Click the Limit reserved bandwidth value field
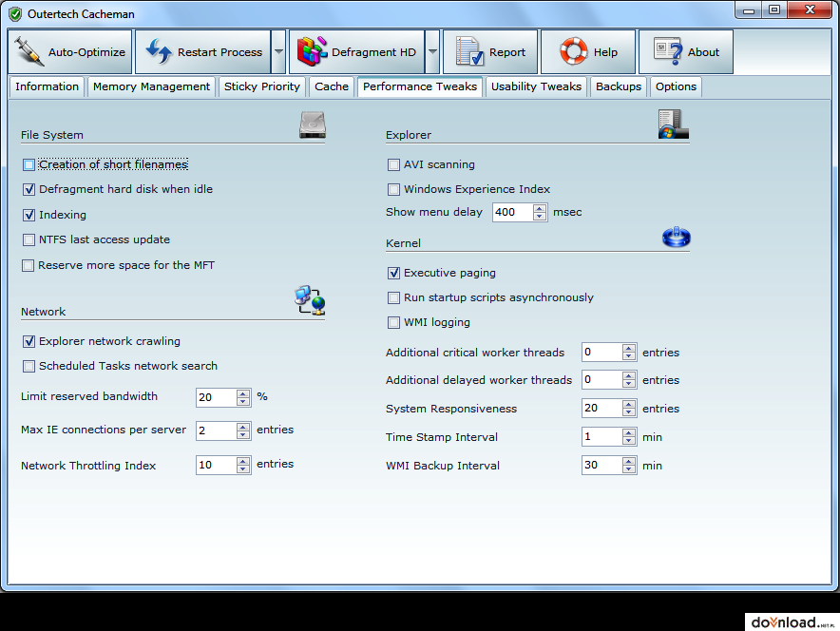The width and height of the screenshot is (840, 631). (217, 397)
